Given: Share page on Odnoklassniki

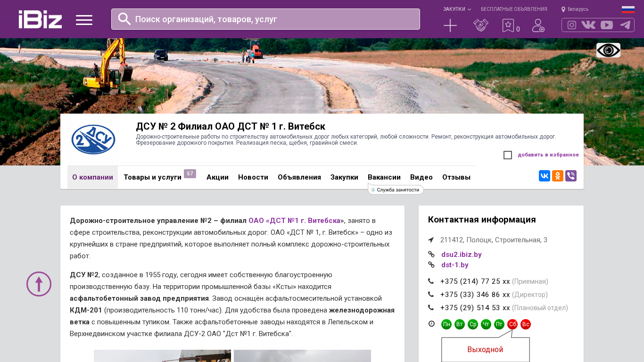Looking at the screenshot, I should click(x=558, y=176).
